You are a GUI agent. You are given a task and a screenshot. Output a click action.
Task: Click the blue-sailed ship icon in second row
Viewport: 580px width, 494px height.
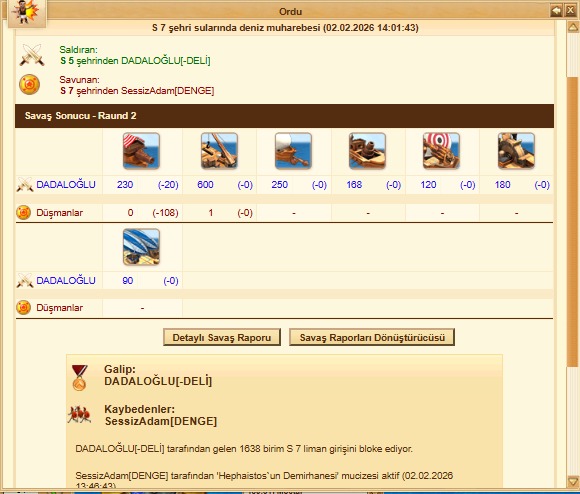[x=141, y=247]
